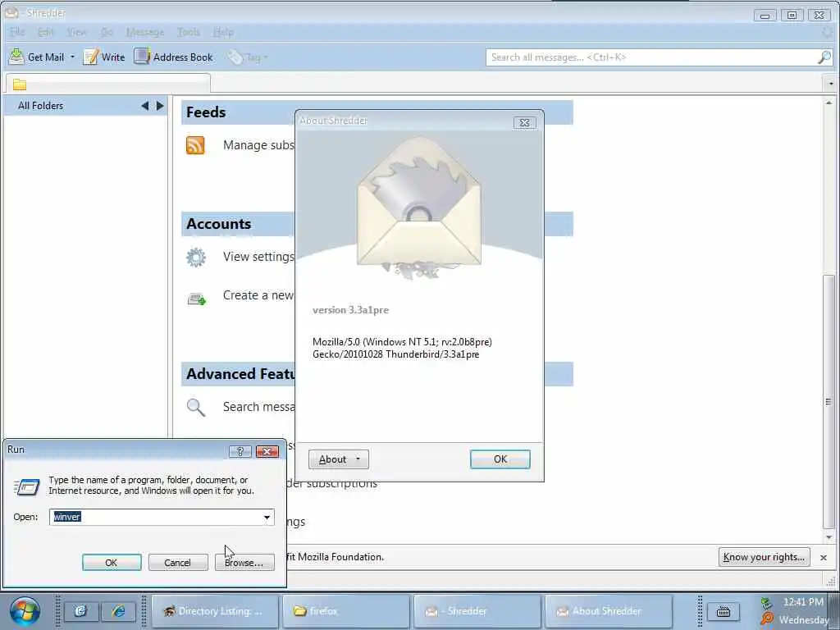
Task: Switch to Shredder taskbar button
Action: pos(477,610)
